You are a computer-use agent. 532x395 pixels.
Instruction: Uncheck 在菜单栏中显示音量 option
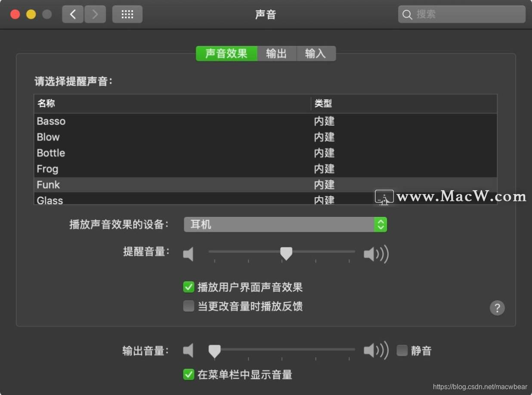pos(189,374)
